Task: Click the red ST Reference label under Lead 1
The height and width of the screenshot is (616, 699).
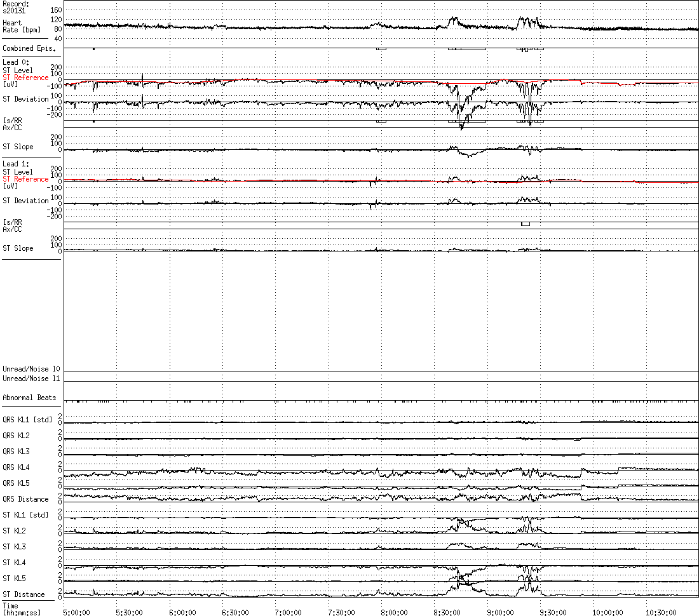Action: 25,179
